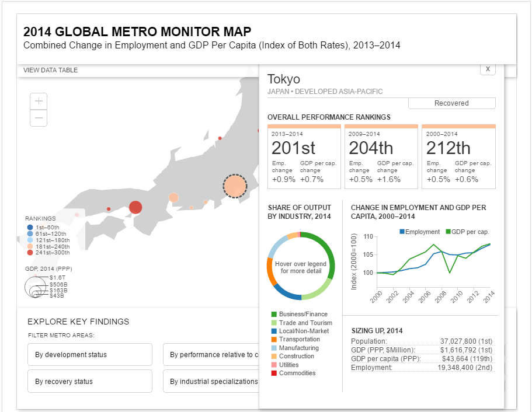This screenshot has width=532, height=412.
Task: Toggle Employment series in chart legend
Action: pos(419,232)
